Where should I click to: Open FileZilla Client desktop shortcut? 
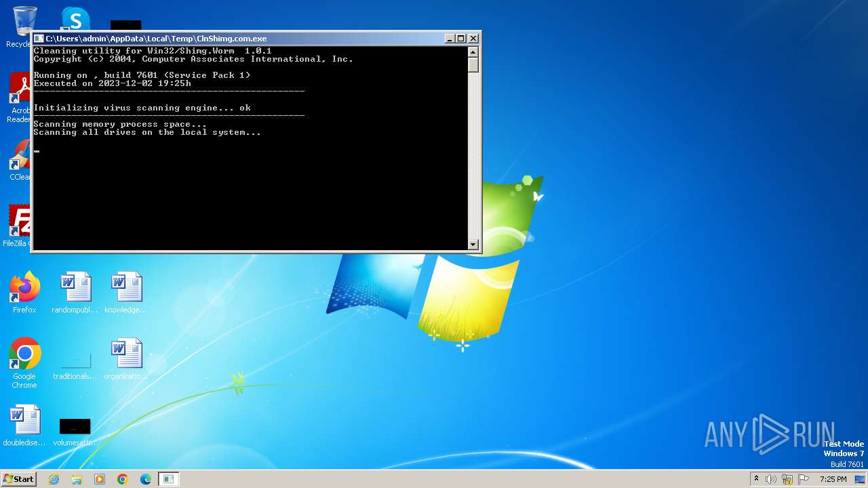pos(19,226)
